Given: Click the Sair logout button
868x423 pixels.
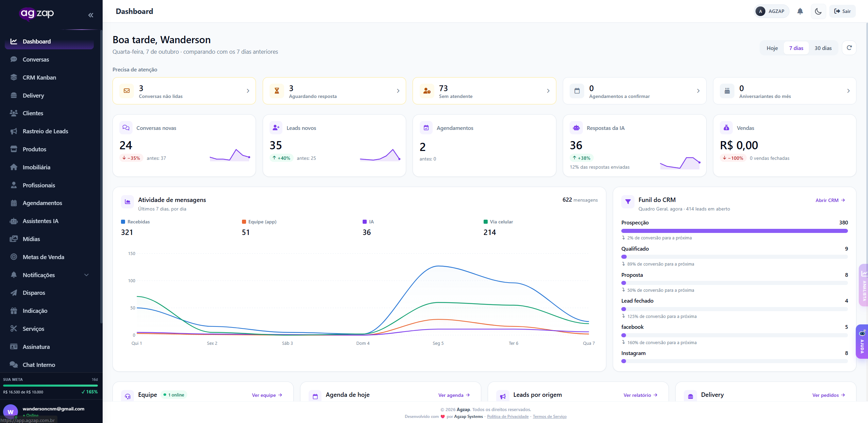Looking at the screenshot, I should (x=842, y=11).
